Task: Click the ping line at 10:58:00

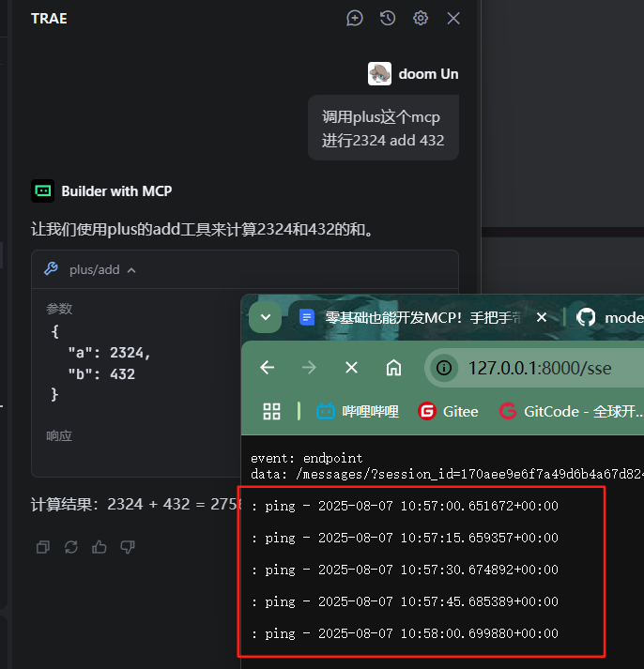Action: click(405, 634)
